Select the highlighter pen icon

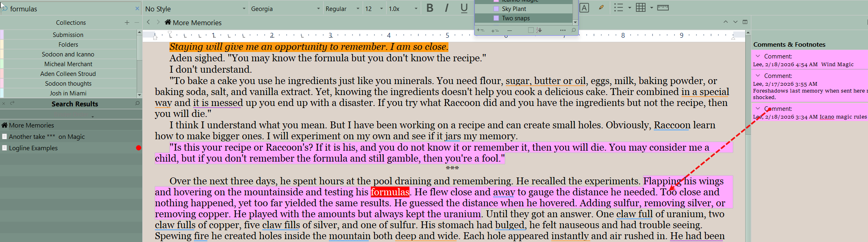coord(601,8)
